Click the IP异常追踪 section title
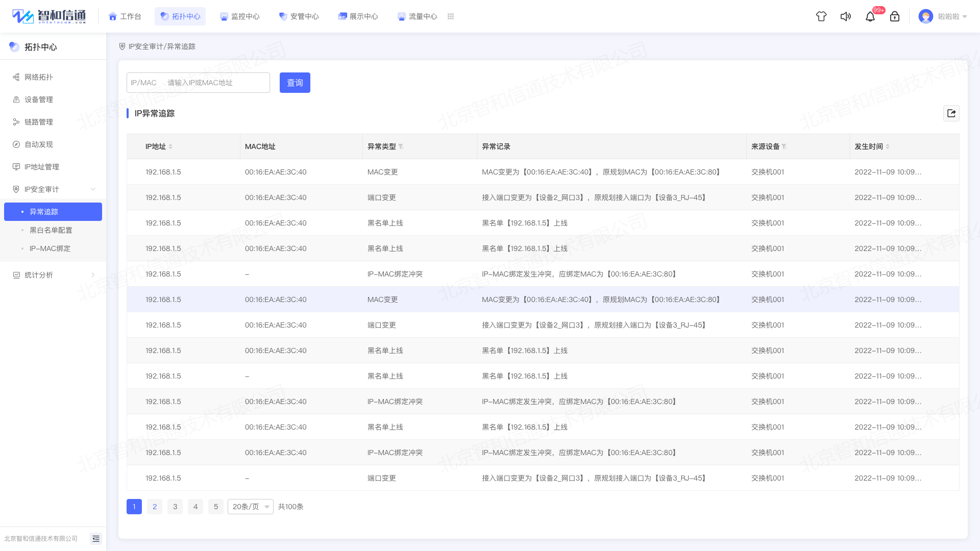This screenshot has height=551, width=980. [x=155, y=113]
